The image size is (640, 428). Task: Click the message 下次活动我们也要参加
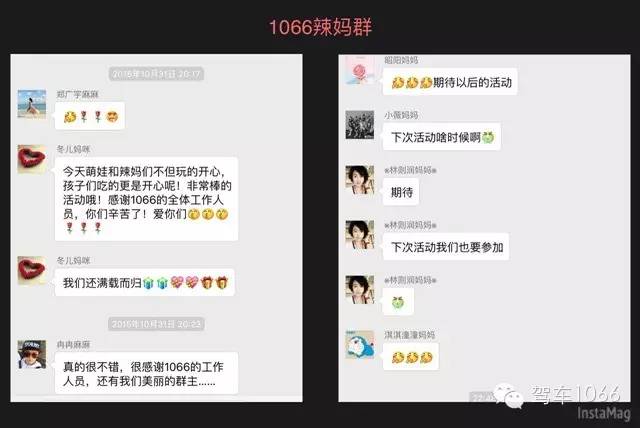pos(446,247)
